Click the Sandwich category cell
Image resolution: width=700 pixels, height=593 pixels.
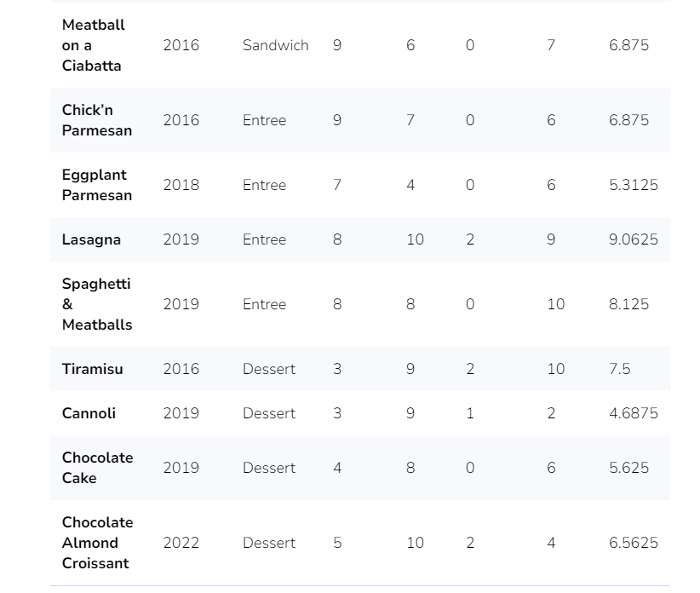click(x=275, y=45)
